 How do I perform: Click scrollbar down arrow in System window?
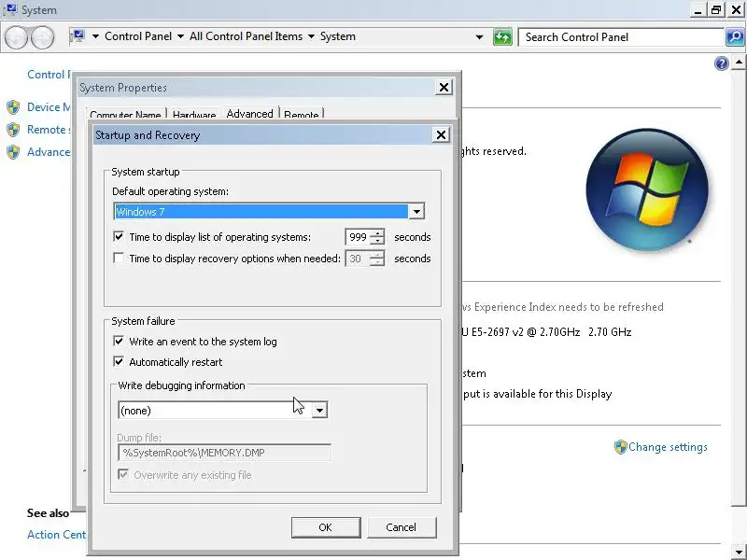pyautogui.click(x=739, y=553)
